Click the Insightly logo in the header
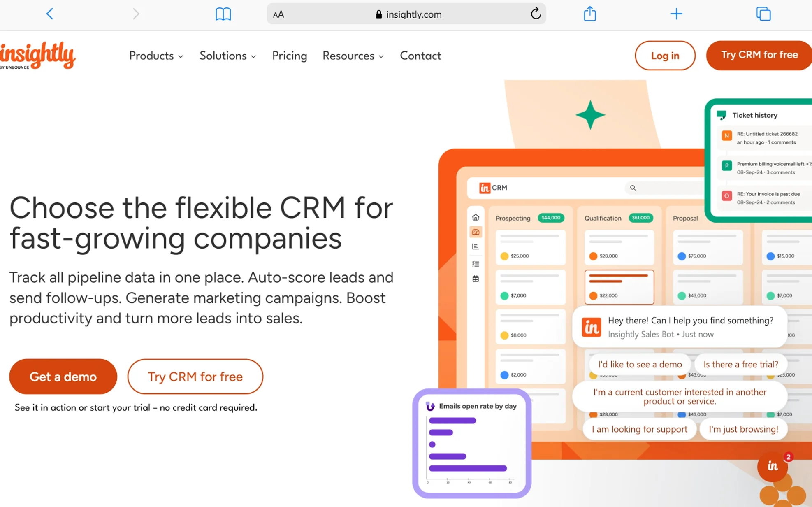 (x=38, y=55)
